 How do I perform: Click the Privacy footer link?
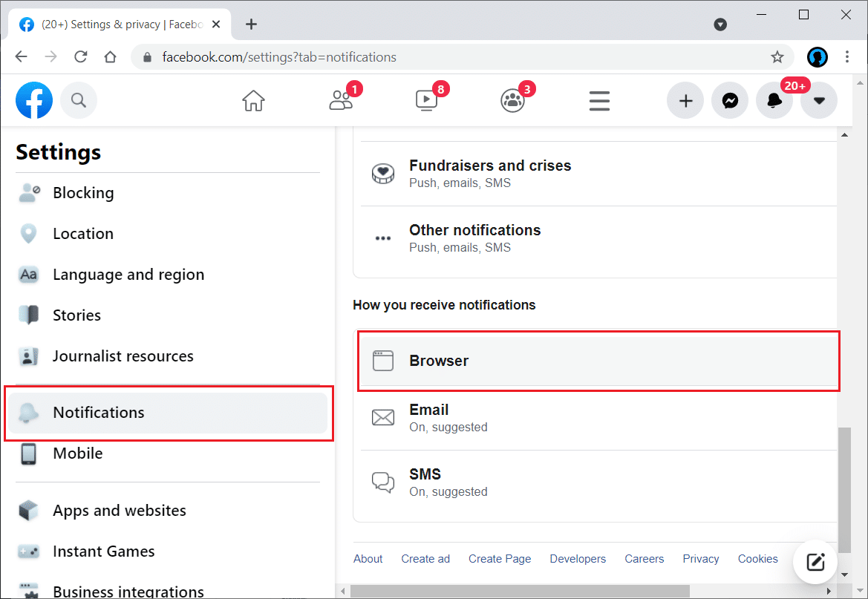coord(701,559)
